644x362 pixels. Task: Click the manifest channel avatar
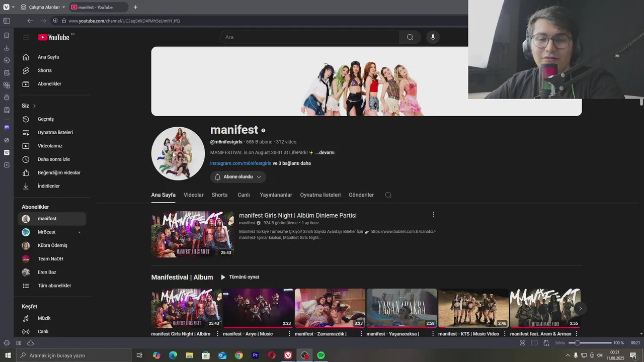tap(178, 153)
